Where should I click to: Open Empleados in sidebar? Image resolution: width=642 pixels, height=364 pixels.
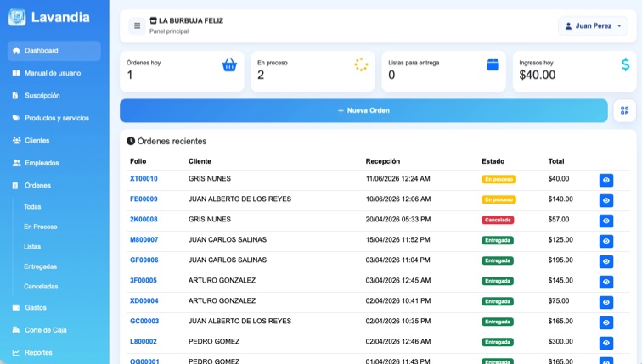coord(54,163)
